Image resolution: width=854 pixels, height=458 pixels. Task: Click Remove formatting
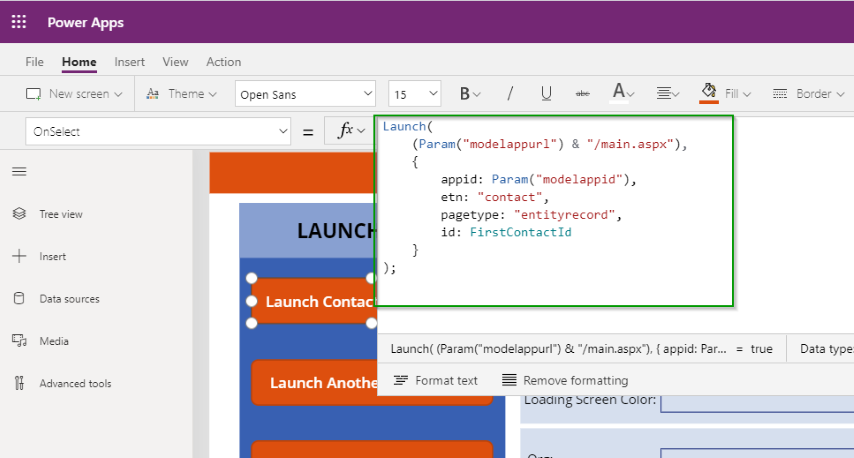pyautogui.click(x=565, y=380)
